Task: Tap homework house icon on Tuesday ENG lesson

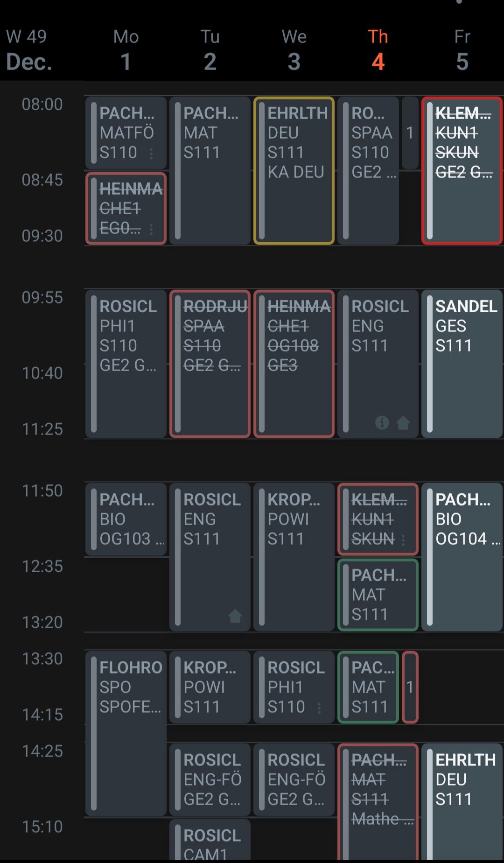Action: pyautogui.click(x=235, y=616)
